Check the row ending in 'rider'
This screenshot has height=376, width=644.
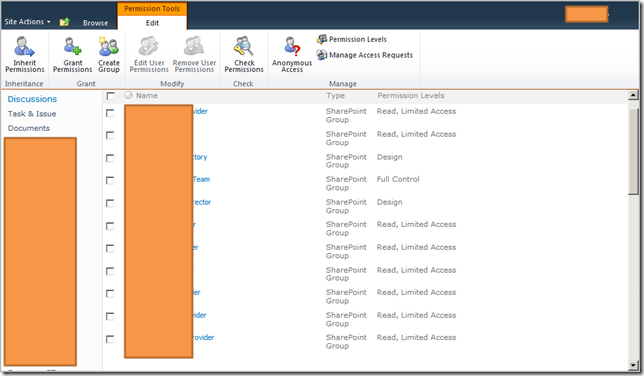click(110, 316)
